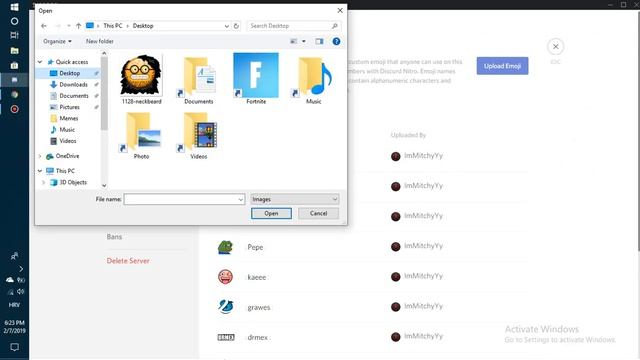The image size is (640, 360).
Task: Click the drmex emoji icon
Action: pos(226,337)
